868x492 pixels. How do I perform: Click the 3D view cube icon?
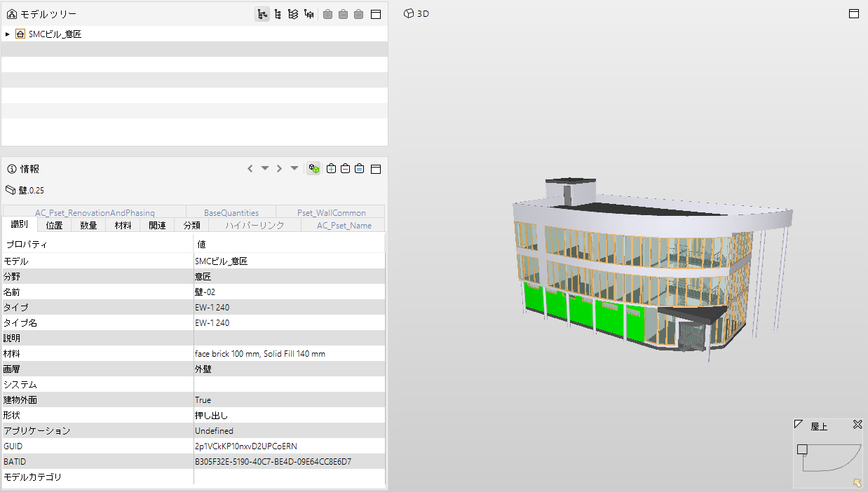[409, 13]
